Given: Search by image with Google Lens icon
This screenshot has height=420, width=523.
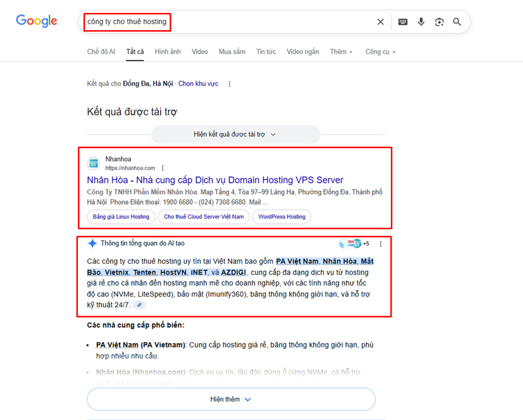Looking at the screenshot, I should point(439,22).
